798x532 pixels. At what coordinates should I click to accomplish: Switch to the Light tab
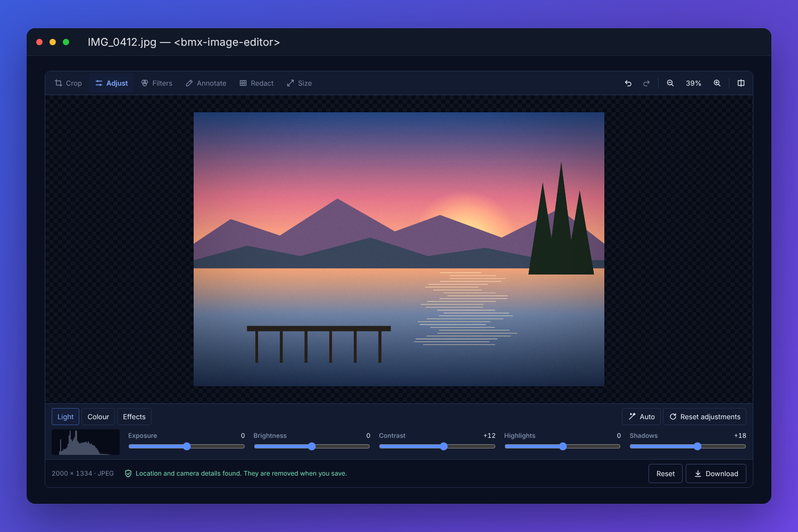point(65,417)
